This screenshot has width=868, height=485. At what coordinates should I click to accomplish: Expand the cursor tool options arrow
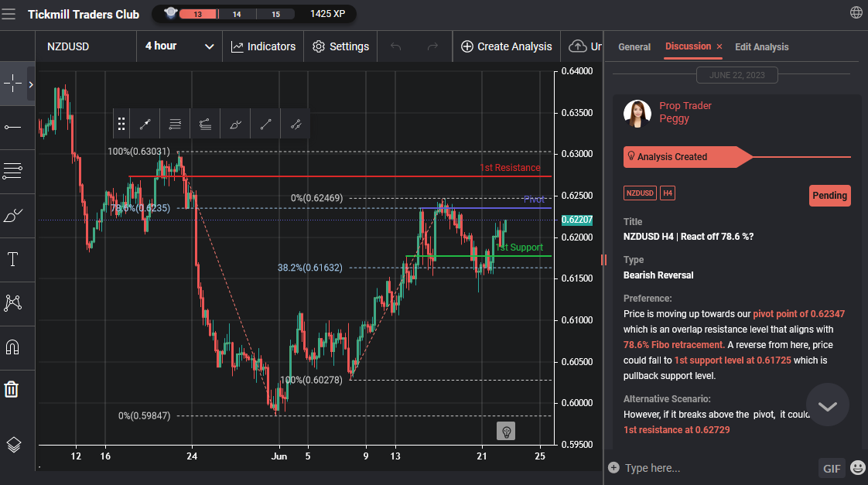(31, 84)
